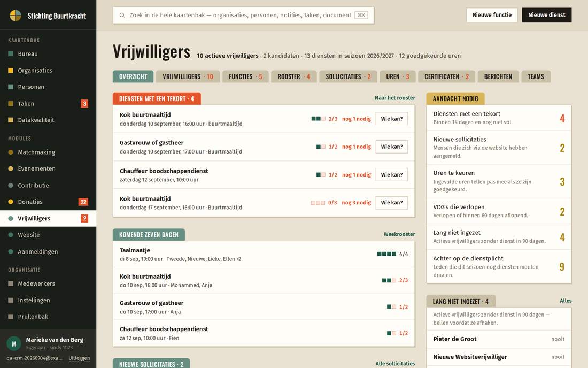
Task: Click the Stichting Buurtkracht logo icon
Action: [x=16, y=16]
